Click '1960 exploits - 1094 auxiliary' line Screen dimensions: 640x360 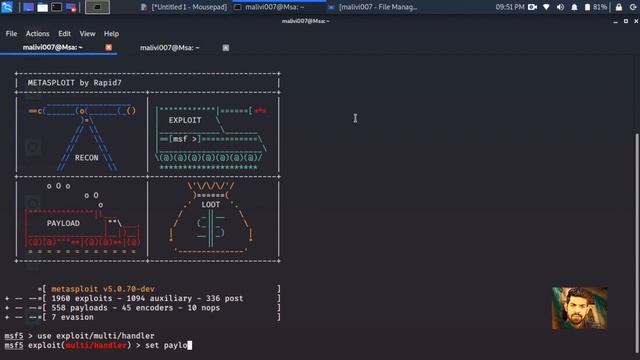point(147,298)
